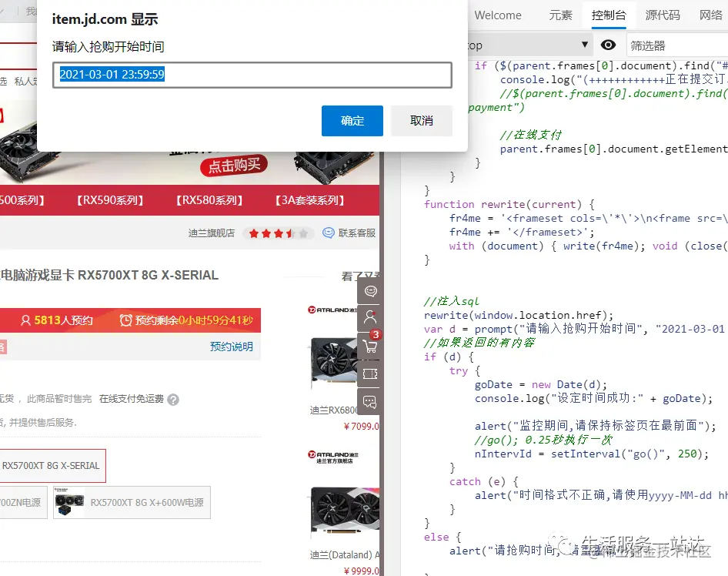
Task: Cancel the prompt with the 取消 button
Action: tap(421, 121)
